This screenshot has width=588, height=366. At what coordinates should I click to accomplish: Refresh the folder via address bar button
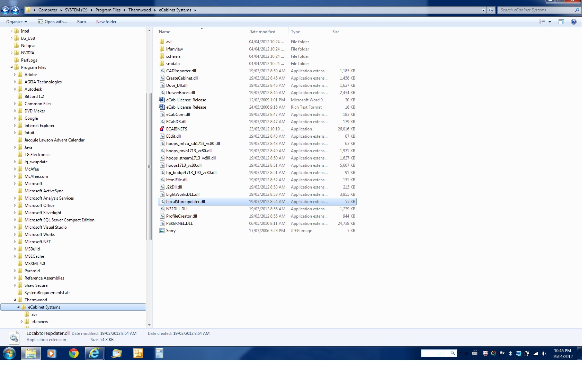point(491,10)
